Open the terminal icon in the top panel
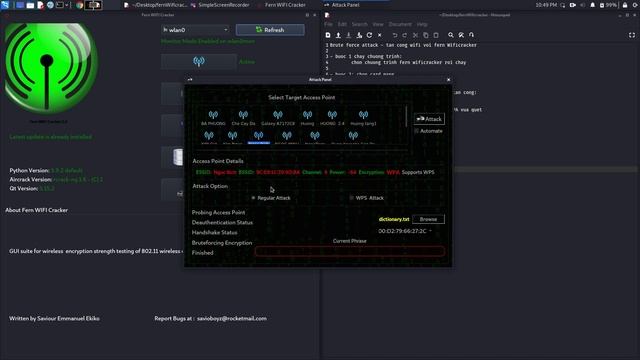The height and width of the screenshot is (360, 640). point(60,5)
